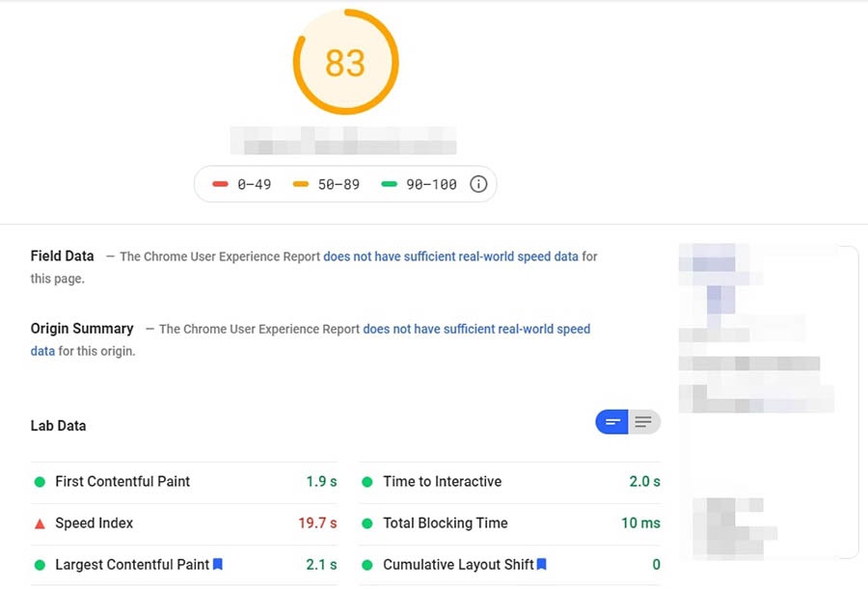
Task: Click the orange 50-89 legend marker
Action: (303, 184)
